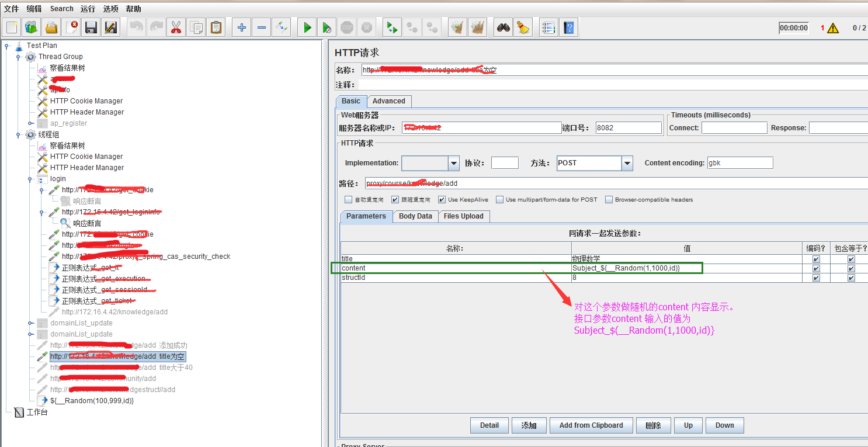Toggle 编码 checkbox in the title row
868x447 pixels.
(x=816, y=259)
